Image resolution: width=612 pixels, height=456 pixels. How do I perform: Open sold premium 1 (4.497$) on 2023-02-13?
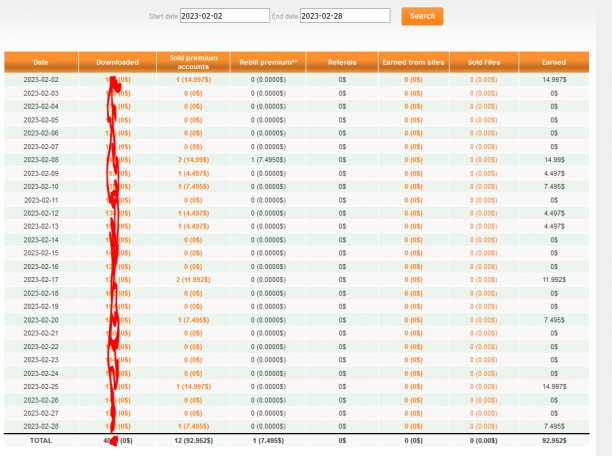(x=193, y=226)
